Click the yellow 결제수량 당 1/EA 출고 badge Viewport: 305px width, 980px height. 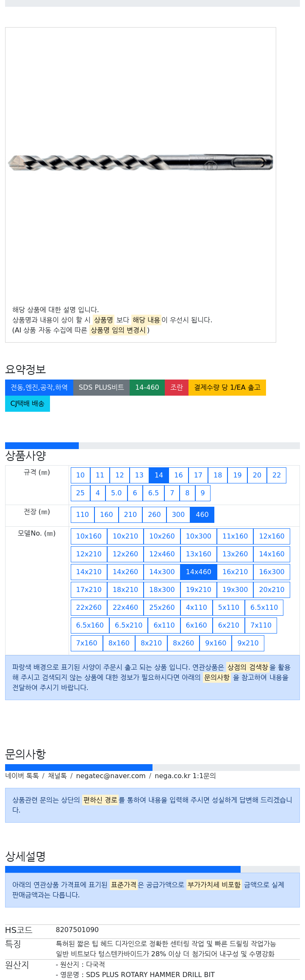pos(227,388)
